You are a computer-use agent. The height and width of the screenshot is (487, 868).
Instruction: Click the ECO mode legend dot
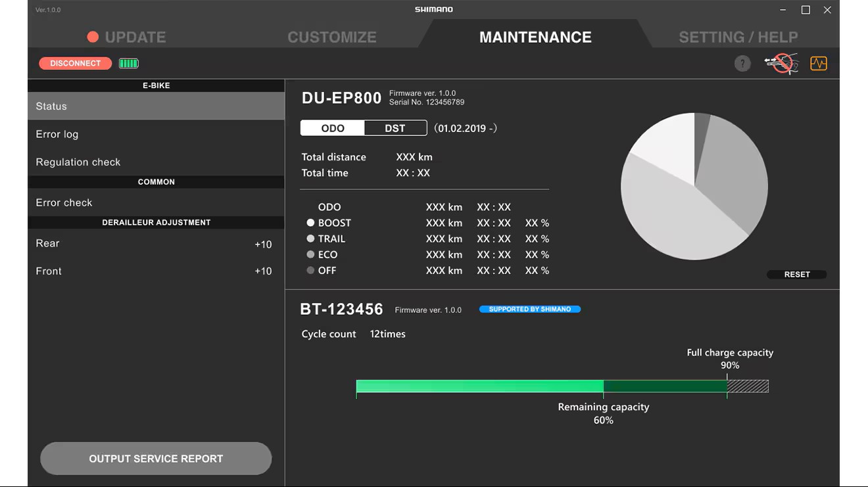point(310,254)
